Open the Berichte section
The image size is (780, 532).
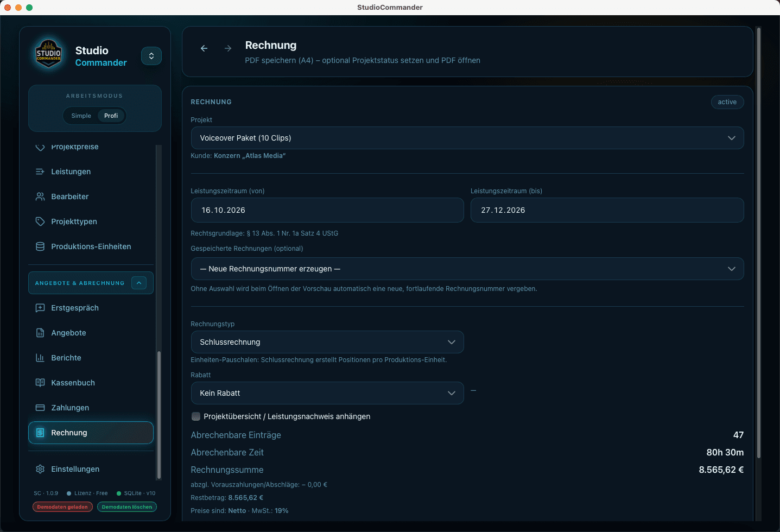67,358
